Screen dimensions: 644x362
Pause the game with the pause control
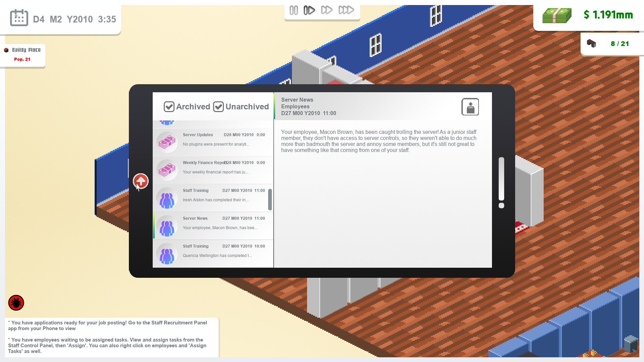pyautogui.click(x=294, y=10)
